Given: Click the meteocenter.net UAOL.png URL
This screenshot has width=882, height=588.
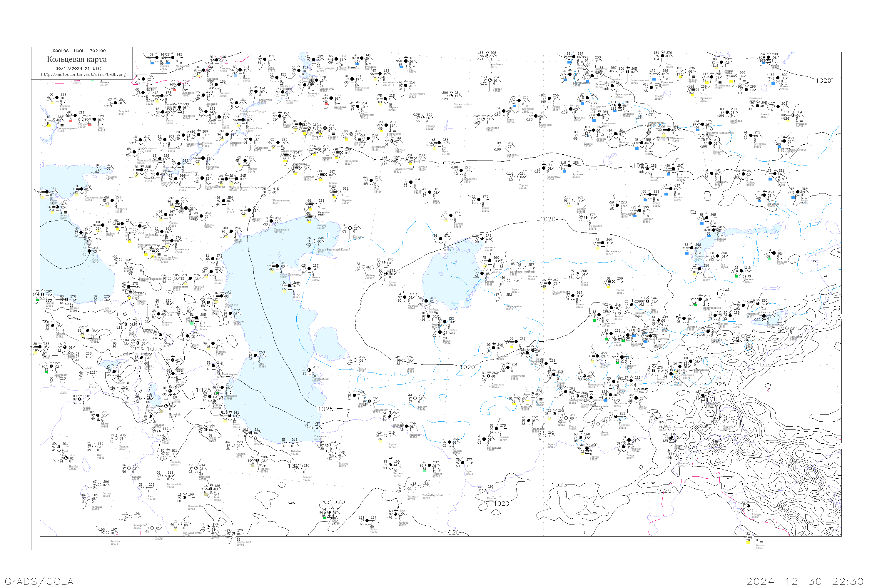Looking at the screenshot, I should coord(83,75).
